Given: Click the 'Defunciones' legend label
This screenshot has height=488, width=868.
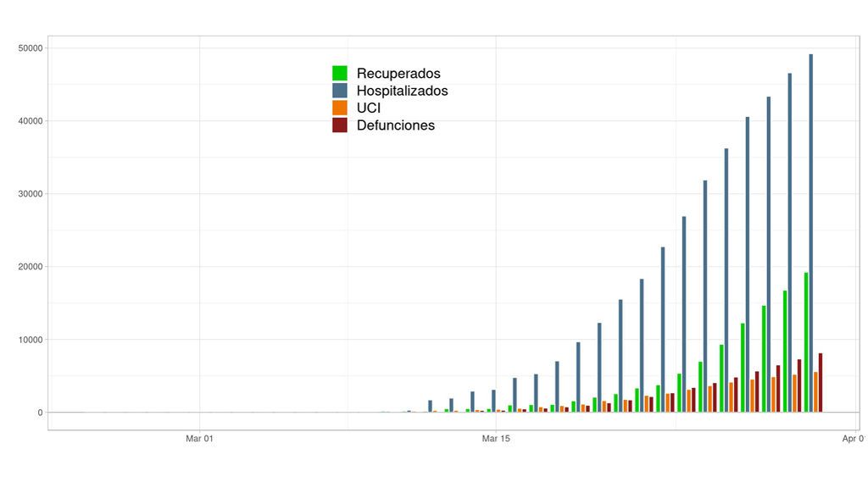Looking at the screenshot, I should click(396, 125).
